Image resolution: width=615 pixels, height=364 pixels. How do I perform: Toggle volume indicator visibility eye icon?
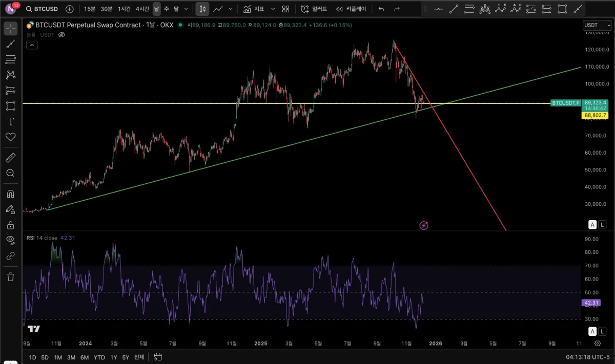[x=61, y=35]
